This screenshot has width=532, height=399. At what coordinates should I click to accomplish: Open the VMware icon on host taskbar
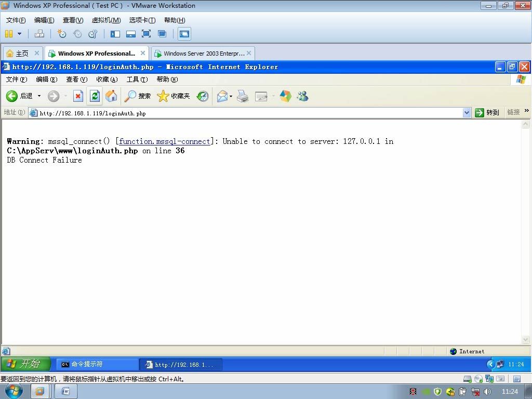coord(39,392)
